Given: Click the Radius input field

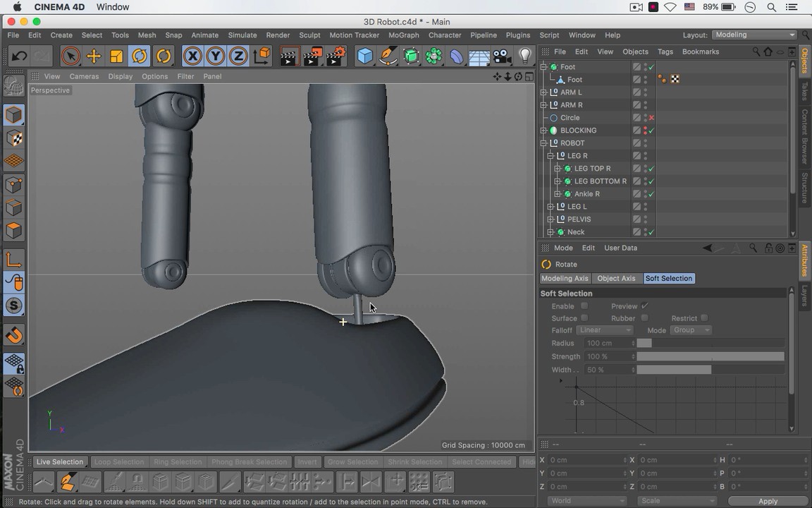Looking at the screenshot, I should (x=608, y=344).
